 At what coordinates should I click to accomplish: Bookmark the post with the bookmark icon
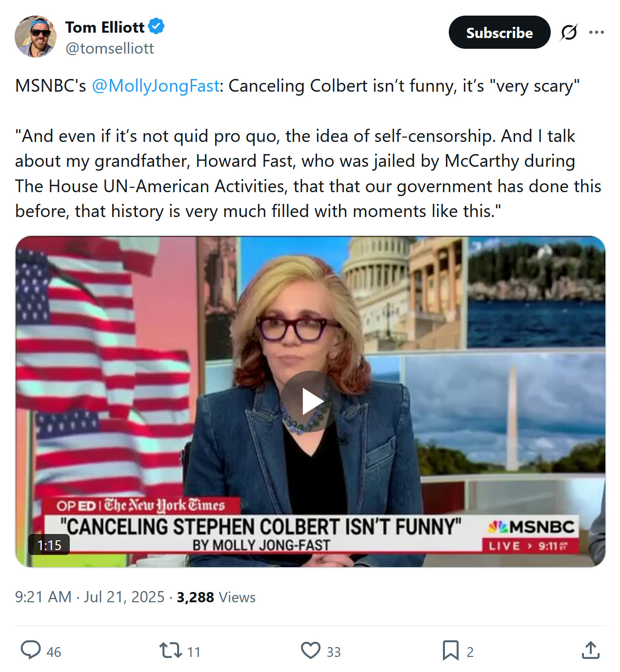click(450, 651)
